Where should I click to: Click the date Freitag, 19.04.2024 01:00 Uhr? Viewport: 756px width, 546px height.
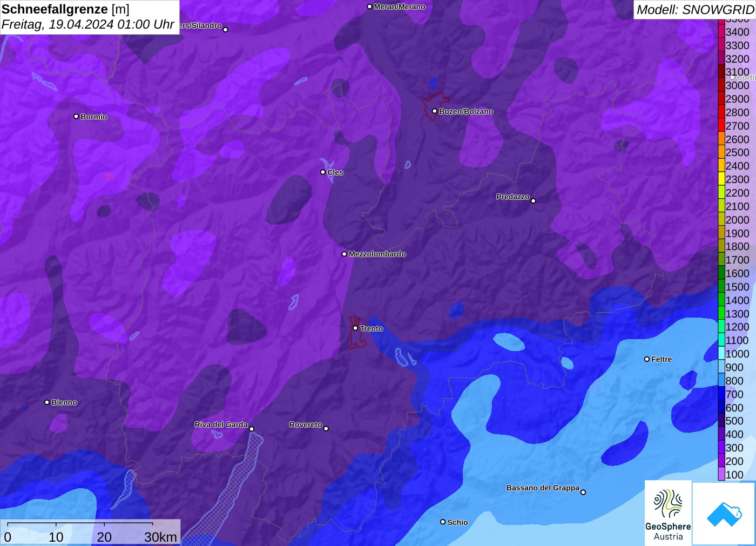pos(87,24)
